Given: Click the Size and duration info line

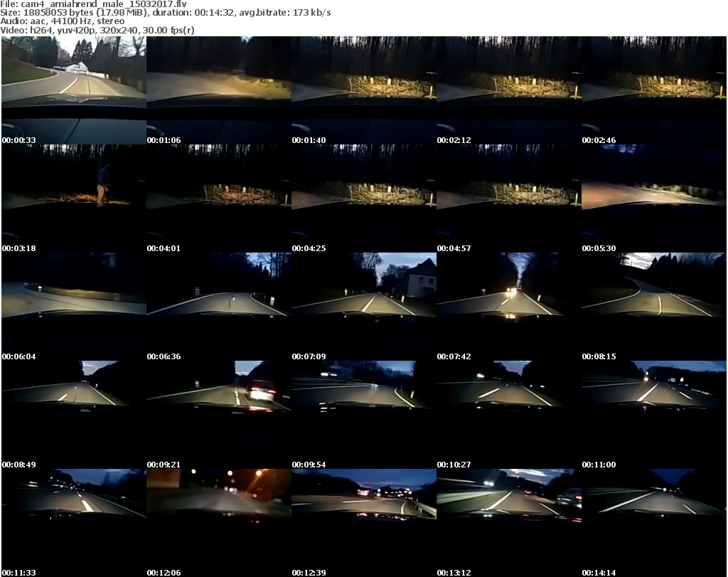Looking at the screenshot, I should pyautogui.click(x=165, y=13).
